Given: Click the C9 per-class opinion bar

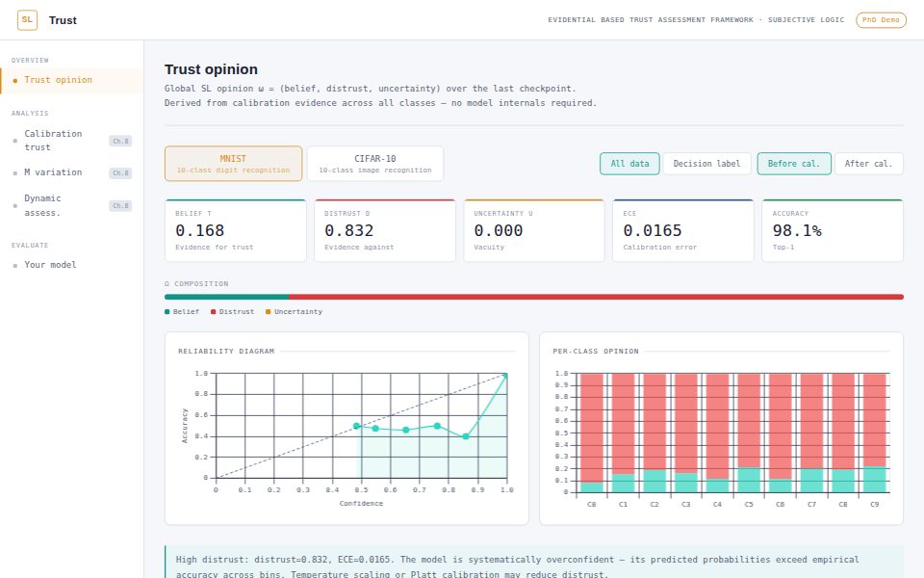Looking at the screenshot, I should (875, 433).
